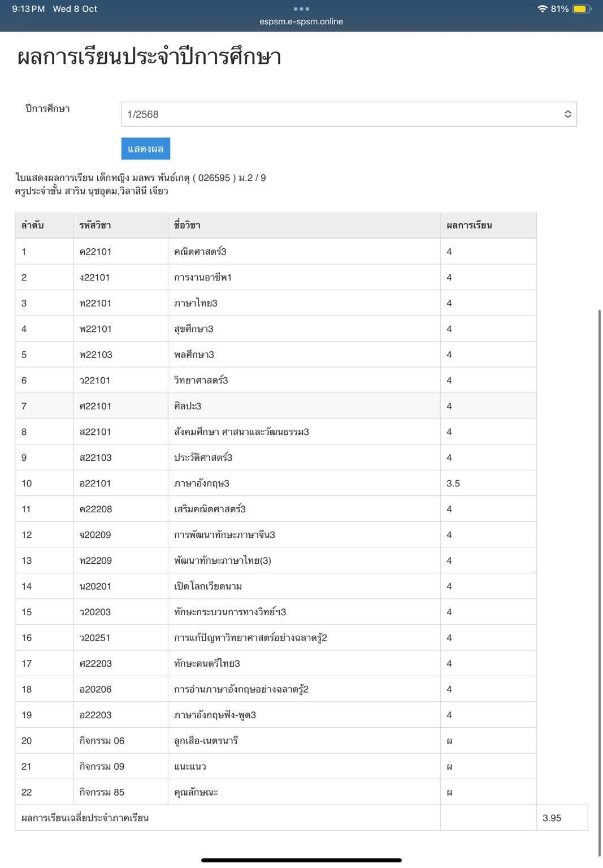Open the academic year dropdown showing 1/2568
This screenshot has width=603, height=868.
339,114
